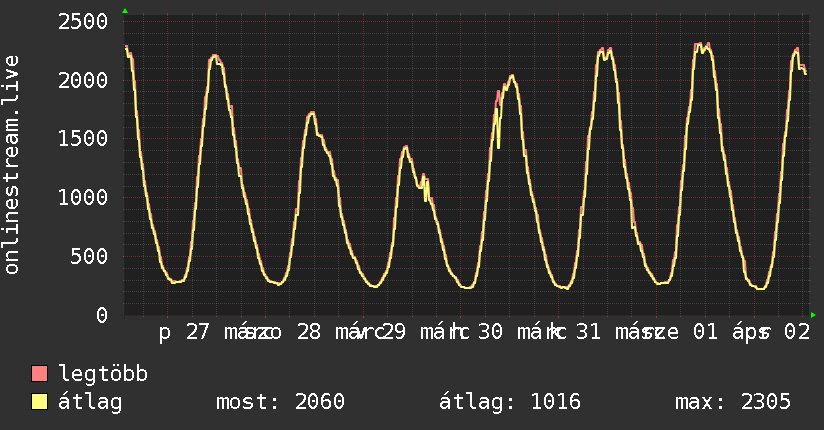Select the legtöbb legend label
This screenshot has height=430, width=824.
tap(103, 375)
